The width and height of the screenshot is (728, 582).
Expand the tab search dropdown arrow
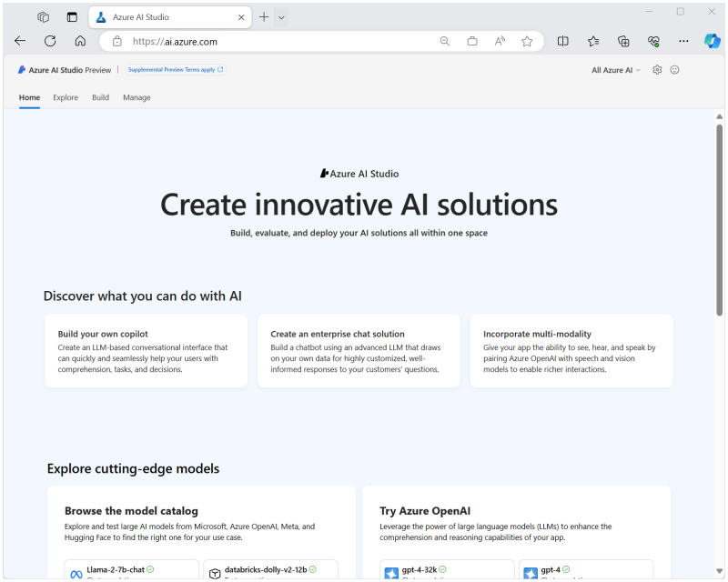click(x=281, y=17)
